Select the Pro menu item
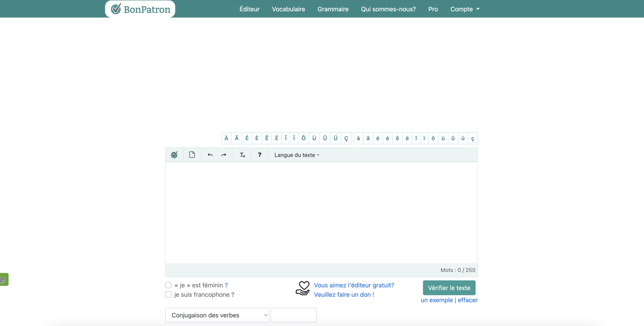The image size is (644, 326). 433,9
